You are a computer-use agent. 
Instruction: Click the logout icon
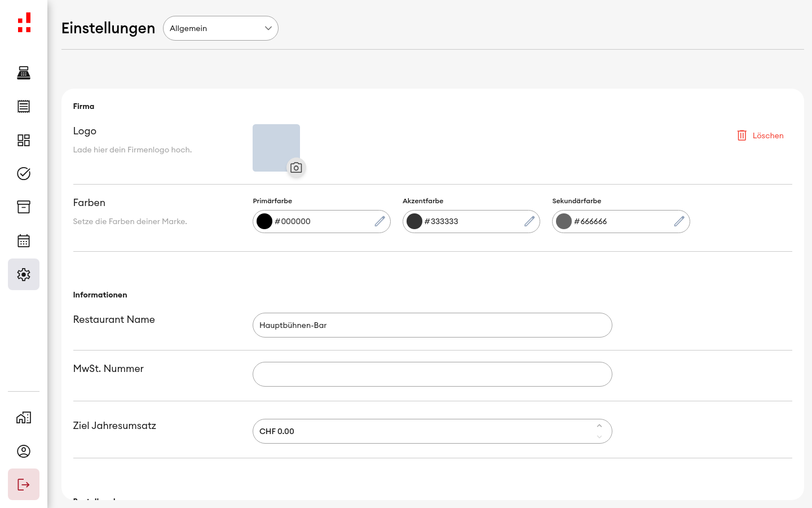(x=24, y=484)
